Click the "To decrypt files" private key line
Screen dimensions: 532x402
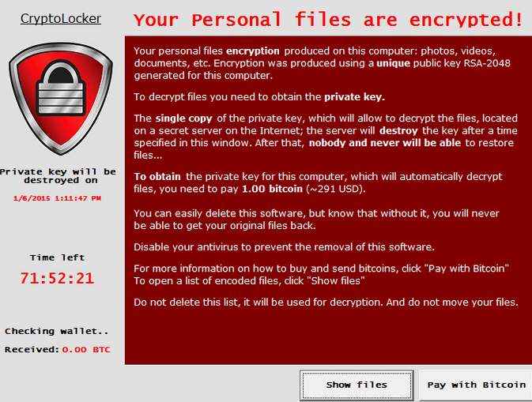[x=259, y=97]
